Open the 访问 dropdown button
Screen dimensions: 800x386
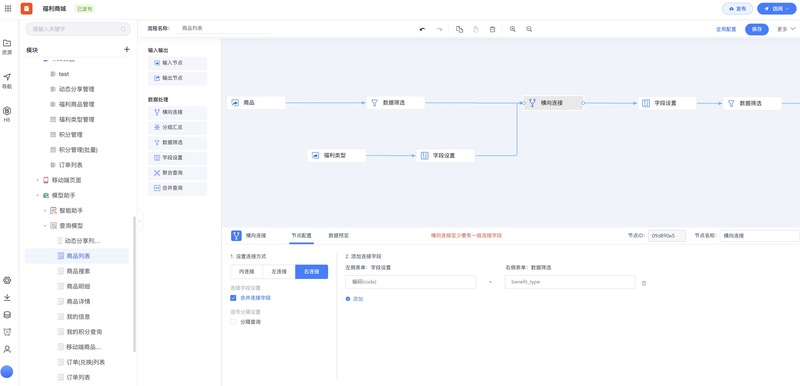click(x=776, y=9)
